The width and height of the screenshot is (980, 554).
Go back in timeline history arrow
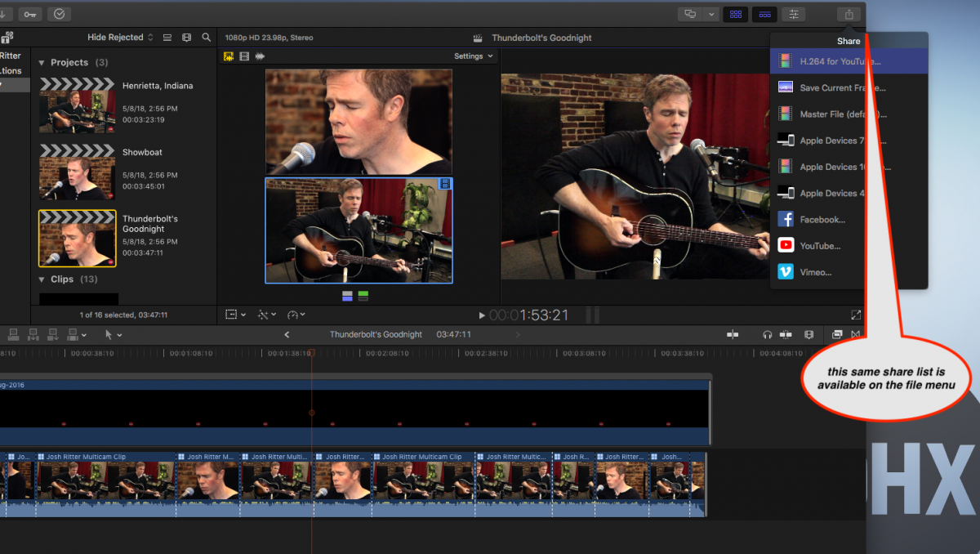[x=287, y=334]
